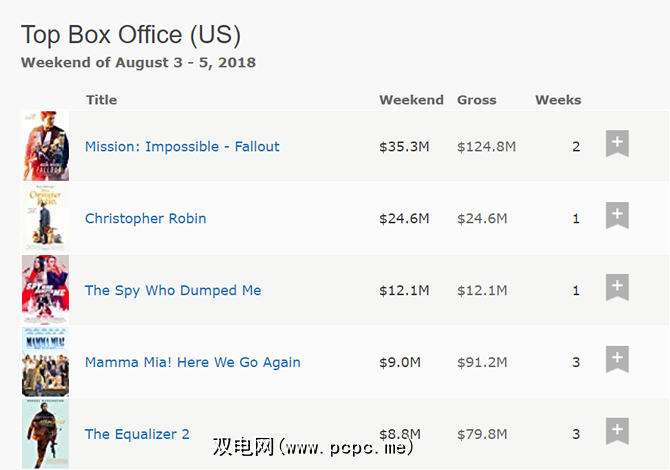The width and height of the screenshot is (670, 470).
Task: Add Mamma Mia! Here We Go Again to watchlist
Action: 617,360
